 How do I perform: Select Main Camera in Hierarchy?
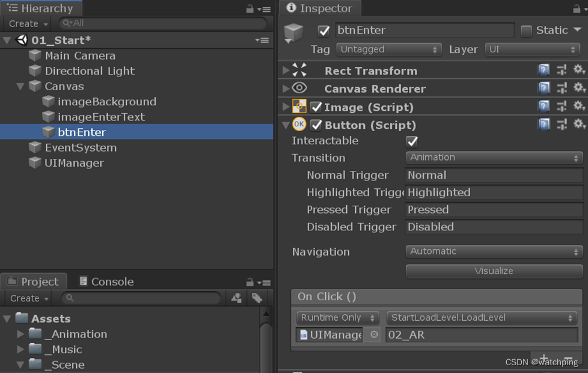[80, 55]
